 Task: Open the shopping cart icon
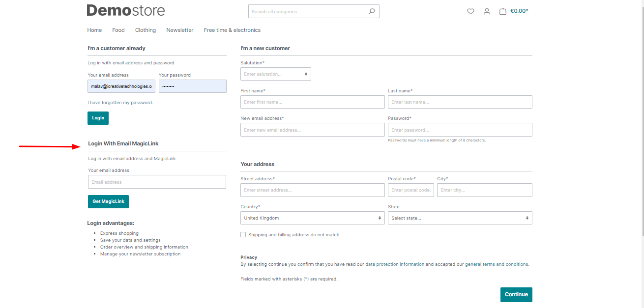[503, 11]
